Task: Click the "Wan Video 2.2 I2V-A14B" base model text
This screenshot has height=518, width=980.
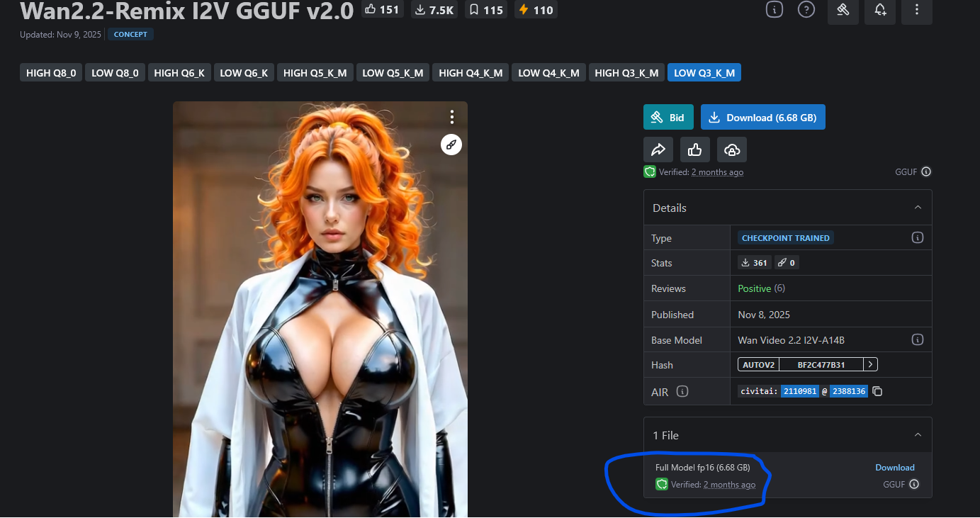Action: [792, 340]
